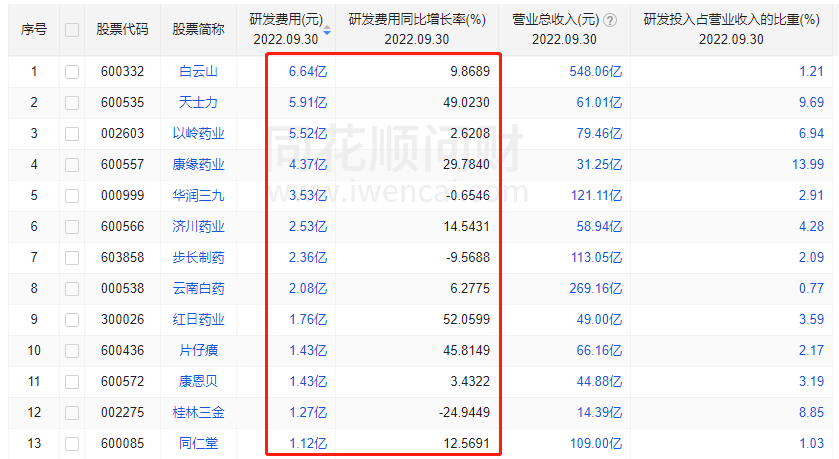The image size is (839, 459).
Task: Click ratio value 13.99 for 康缘药业
Action: point(808,165)
